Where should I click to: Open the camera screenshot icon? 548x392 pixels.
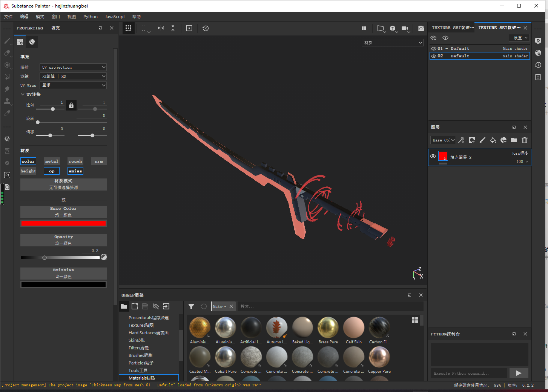coord(421,28)
